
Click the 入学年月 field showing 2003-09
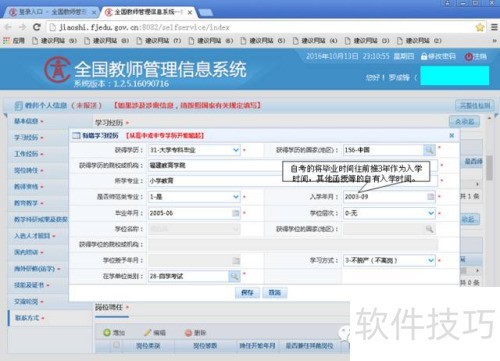click(390, 197)
